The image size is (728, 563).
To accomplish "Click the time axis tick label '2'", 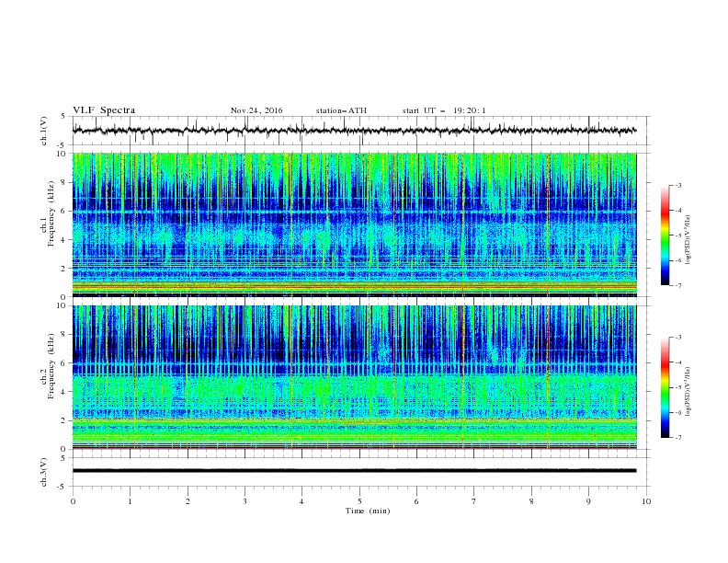I will tap(188, 501).
